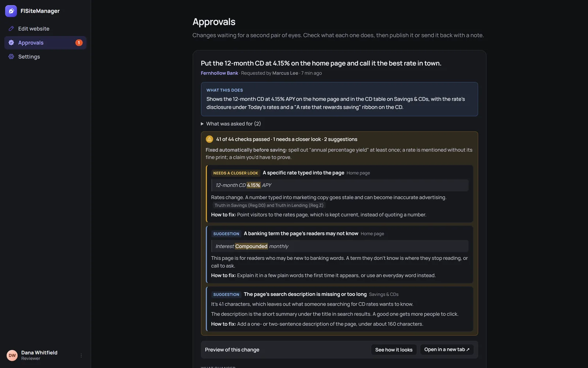Click 'A banking term' suggestion title
This screenshot has width=588, height=368.
click(x=301, y=233)
